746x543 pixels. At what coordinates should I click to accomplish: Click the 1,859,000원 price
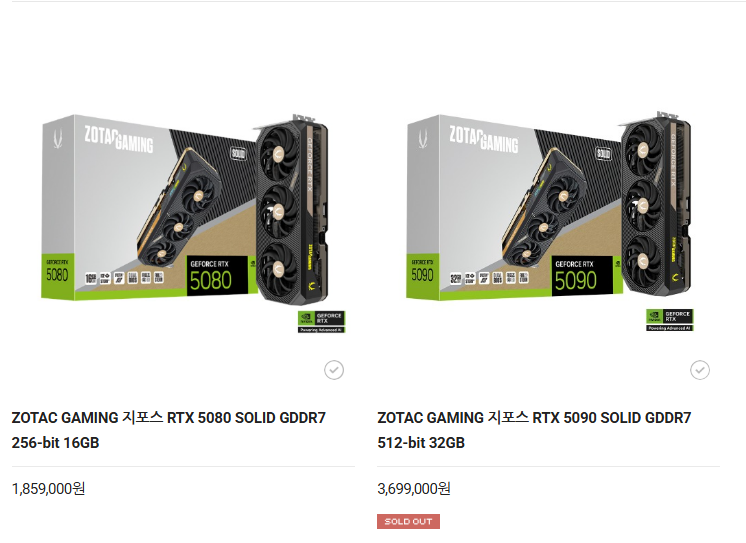tap(49, 489)
